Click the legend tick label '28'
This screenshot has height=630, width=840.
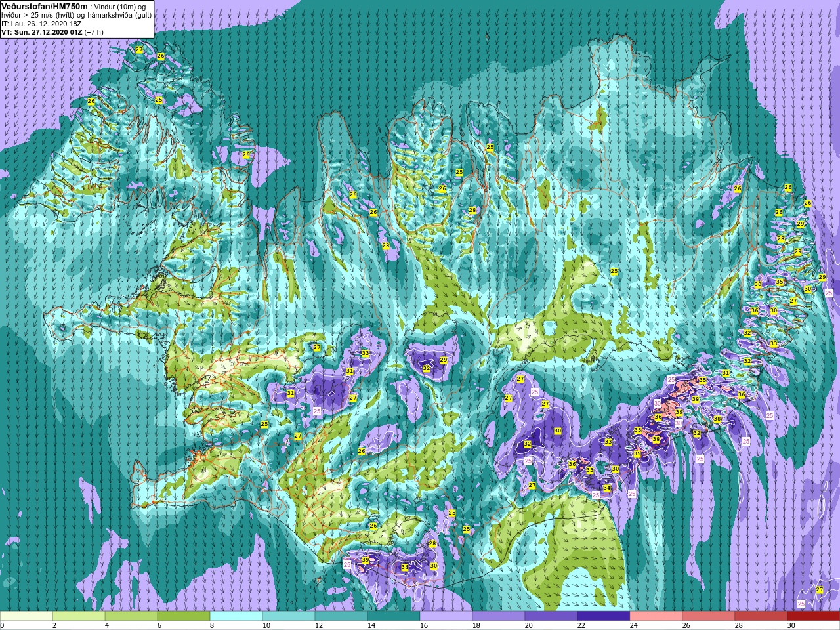coord(739,625)
